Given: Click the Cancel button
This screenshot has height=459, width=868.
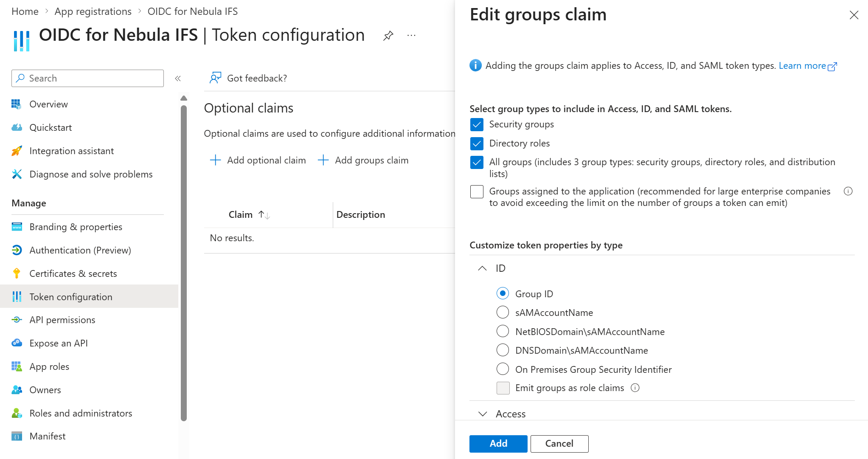Looking at the screenshot, I should 559,444.
